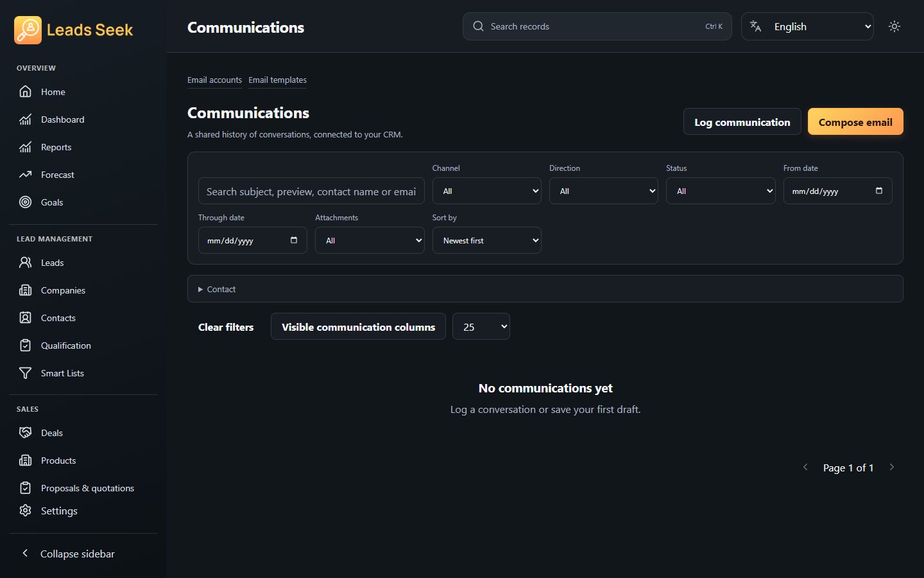The image size is (924, 578).
Task: Click the Goals target icon
Action: coord(25,202)
